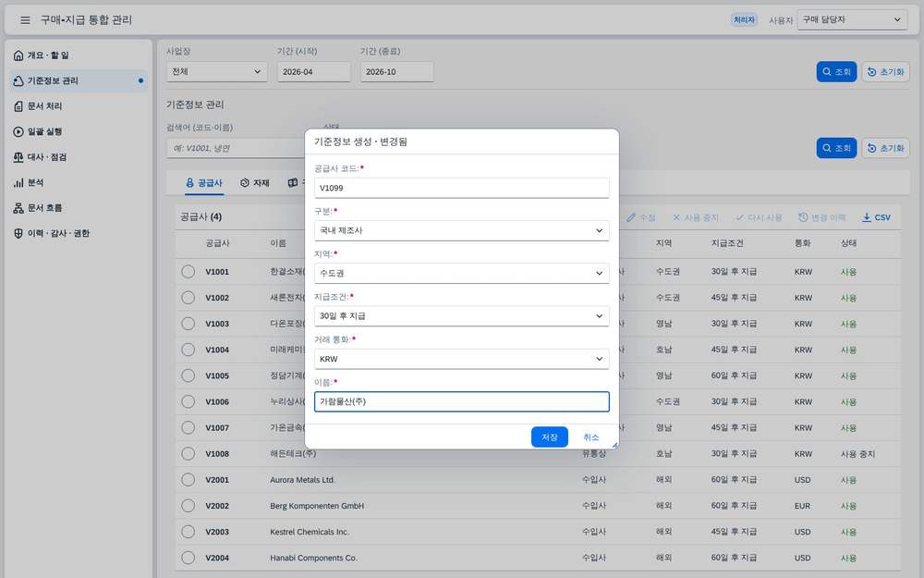The width and height of the screenshot is (924, 578).
Task: Expand the 구분 dropdown showing 국내 제조사
Action: coord(461,230)
